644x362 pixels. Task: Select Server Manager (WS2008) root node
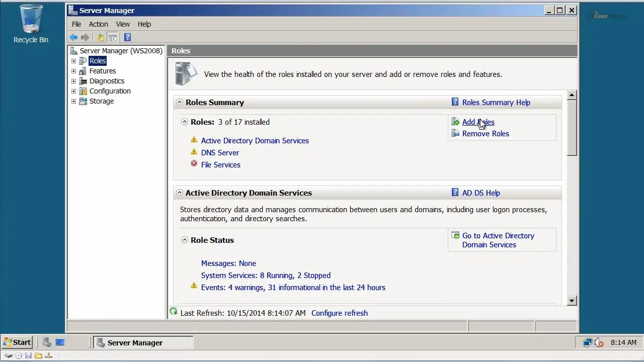pos(121,51)
